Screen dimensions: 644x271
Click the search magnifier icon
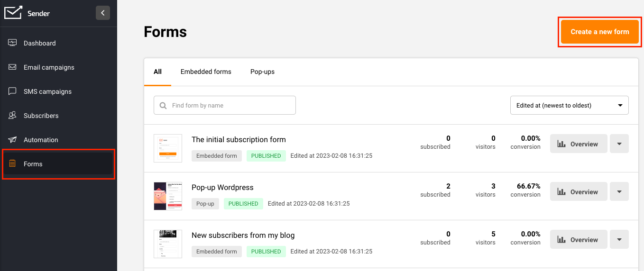coord(163,106)
